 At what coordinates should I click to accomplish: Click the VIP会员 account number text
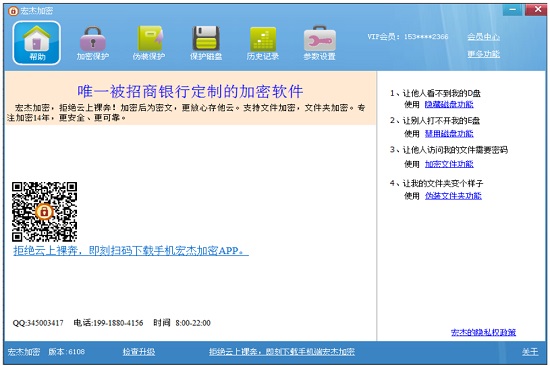408,36
